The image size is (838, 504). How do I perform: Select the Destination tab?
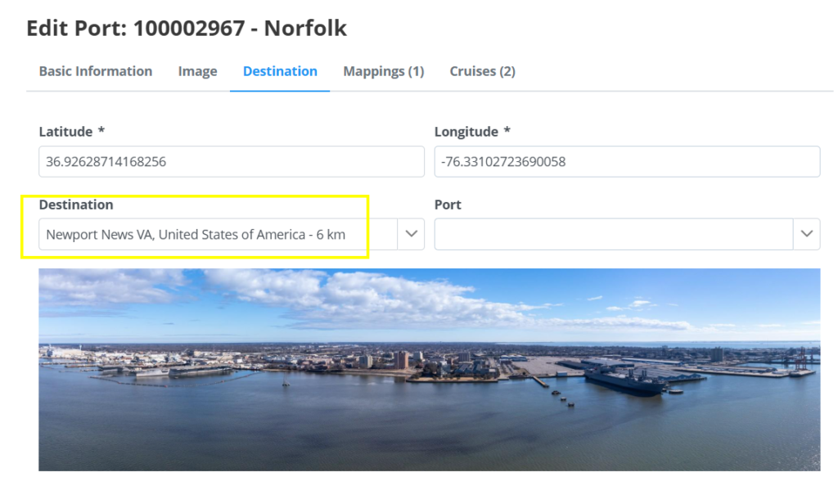click(280, 71)
